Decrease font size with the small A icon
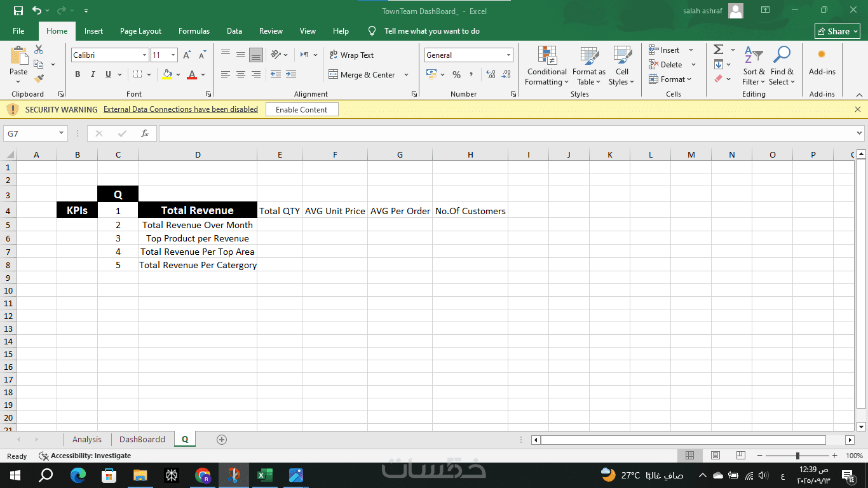868x488 pixels. click(201, 55)
